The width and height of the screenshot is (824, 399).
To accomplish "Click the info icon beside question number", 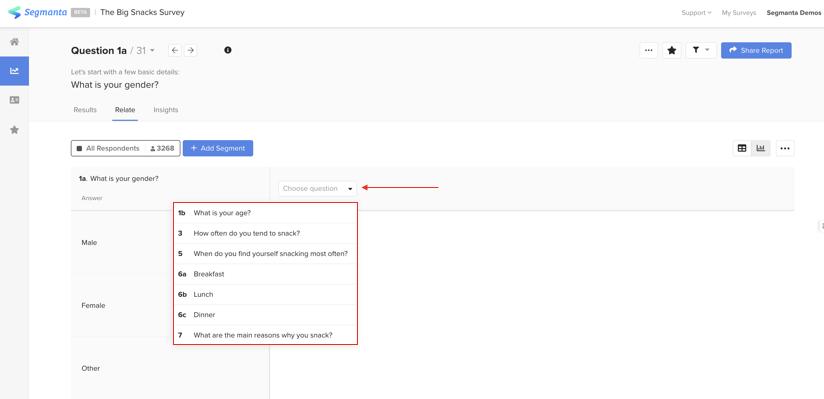I will pos(228,50).
